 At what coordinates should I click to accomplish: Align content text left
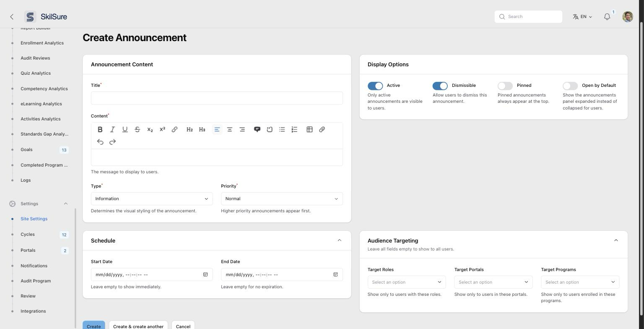coord(217,129)
